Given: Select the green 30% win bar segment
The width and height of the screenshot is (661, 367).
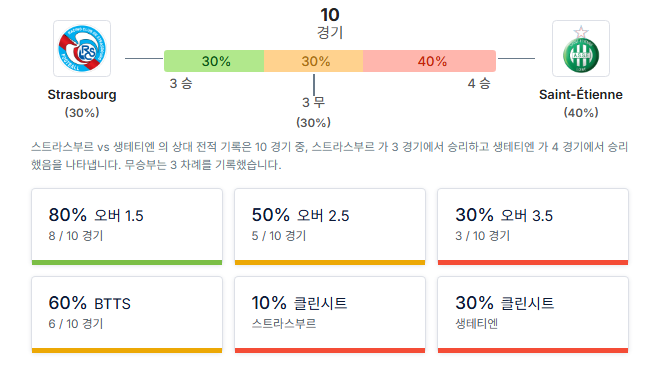Looking at the screenshot, I should pos(214,61).
